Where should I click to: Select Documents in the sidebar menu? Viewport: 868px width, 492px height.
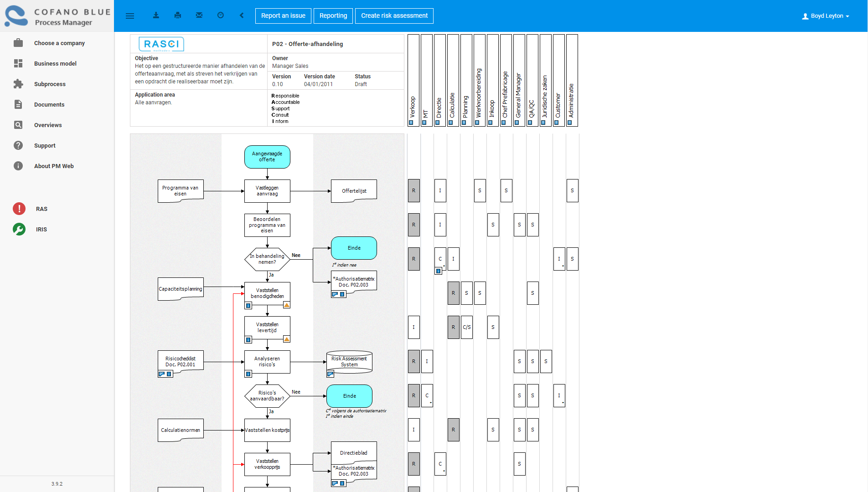point(49,104)
